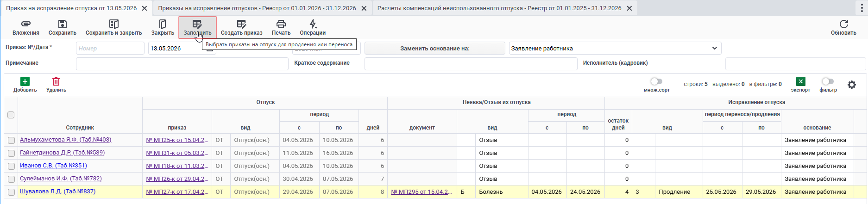This screenshot has height=204, width=868.
Task: Click the Примечание input field
Action: coord(182,64)
